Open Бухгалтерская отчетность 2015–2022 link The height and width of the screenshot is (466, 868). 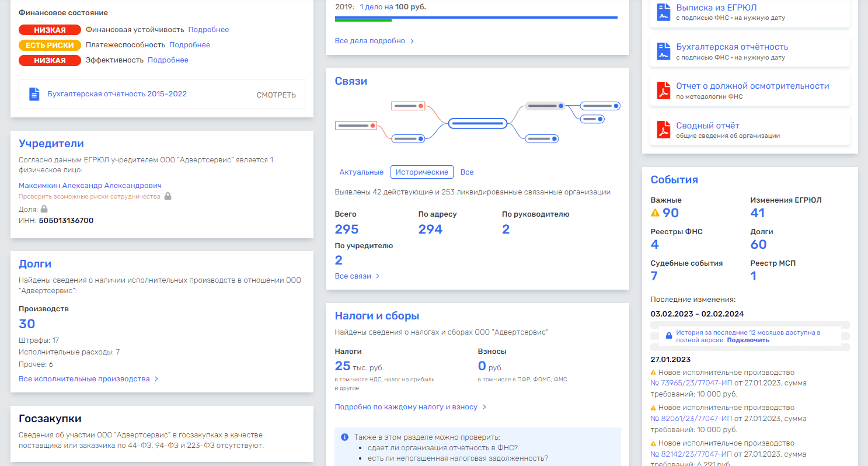pyautogui.click(x=117, y=94)
